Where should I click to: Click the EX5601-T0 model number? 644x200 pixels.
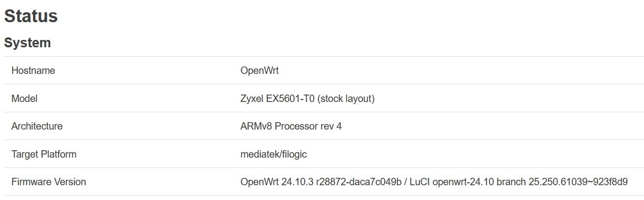[x=290, y=99]
